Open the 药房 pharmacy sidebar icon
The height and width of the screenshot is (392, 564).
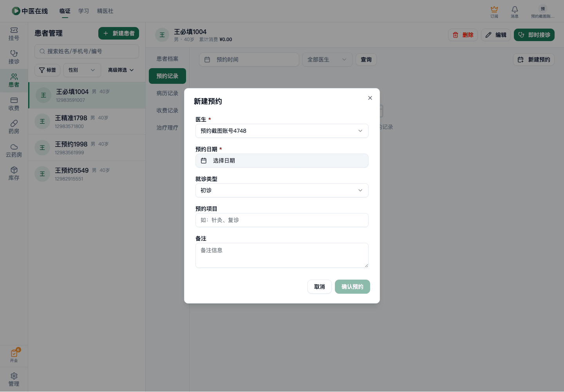(14, 127)
